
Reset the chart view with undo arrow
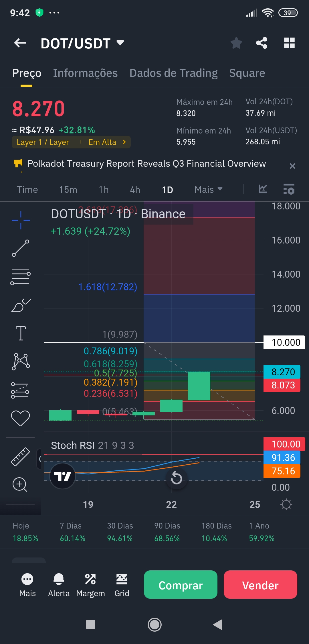tap(177, 478)
